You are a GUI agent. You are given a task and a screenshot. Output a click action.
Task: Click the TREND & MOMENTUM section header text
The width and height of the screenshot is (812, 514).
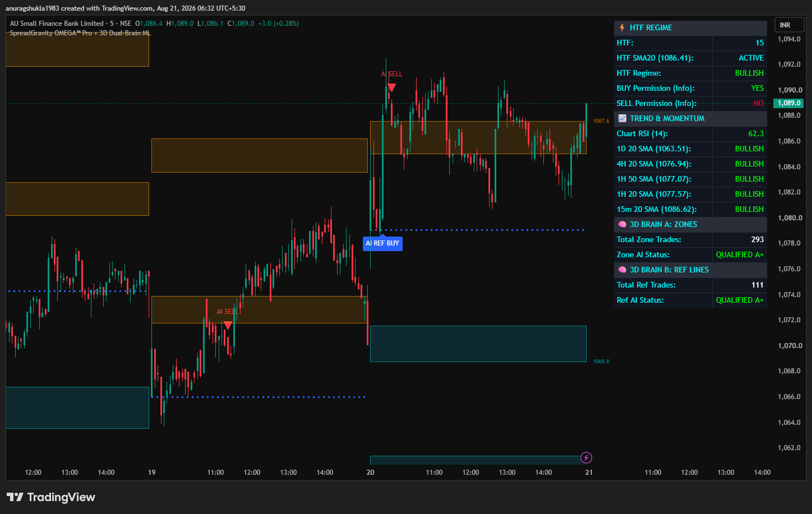click(667, 118)
